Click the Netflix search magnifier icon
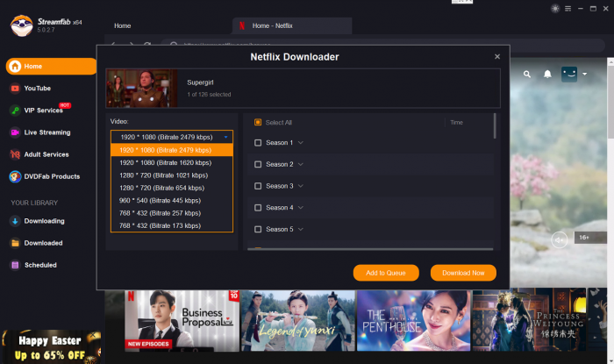The width and height of the screenshot is (614, 364). point(527,74)
